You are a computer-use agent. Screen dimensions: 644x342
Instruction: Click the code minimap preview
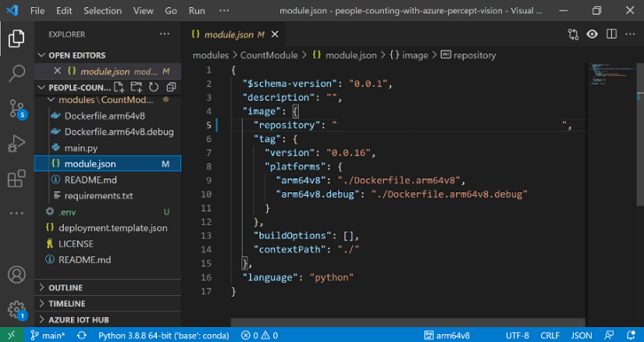click(612, 74)
